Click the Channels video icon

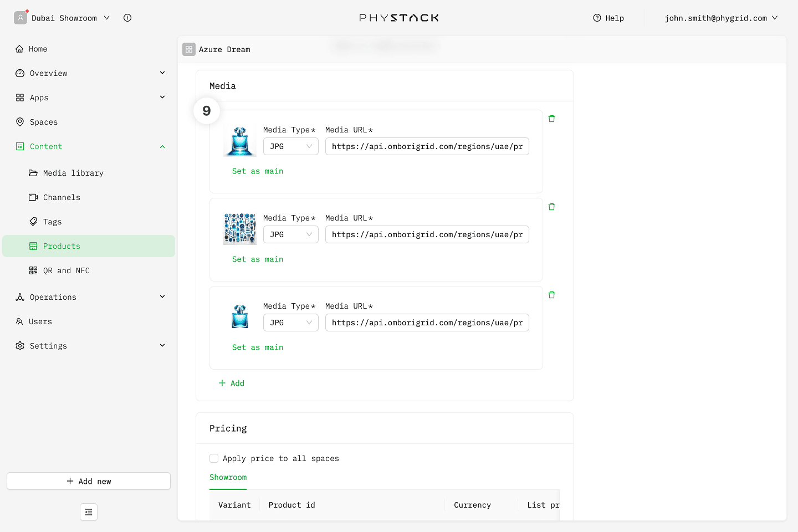tap(33, 197)
